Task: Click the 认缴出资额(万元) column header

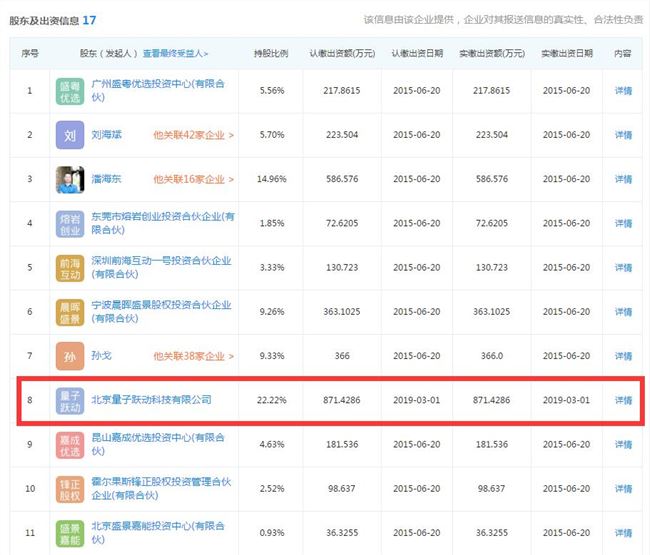Action: click(342, 53)
